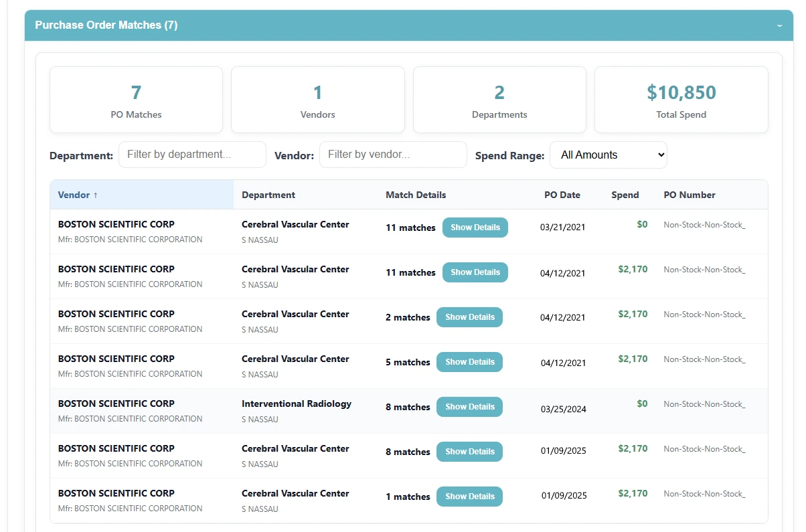Show details for the 2 matches row

click(469, 317)
